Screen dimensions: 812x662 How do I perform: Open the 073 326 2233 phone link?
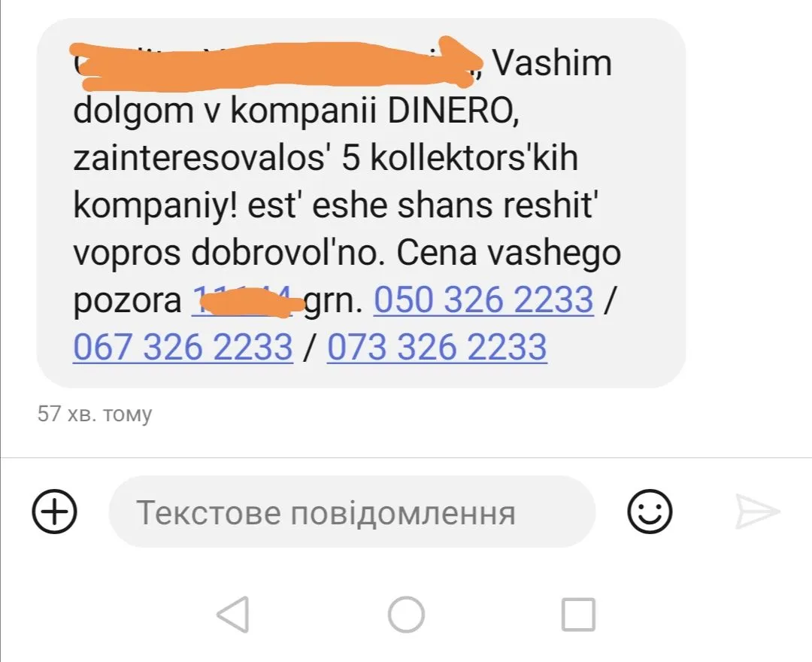pos(437,347)
